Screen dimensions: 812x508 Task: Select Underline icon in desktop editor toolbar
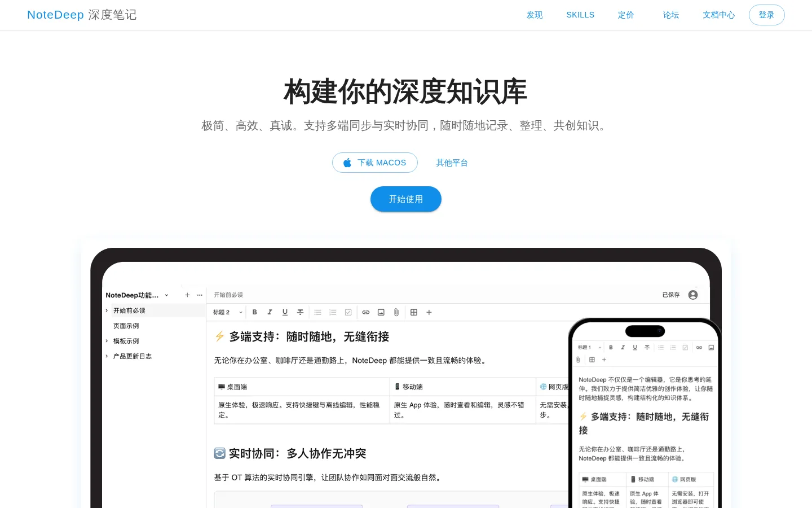pyautogui.click(x=285, y=312)
